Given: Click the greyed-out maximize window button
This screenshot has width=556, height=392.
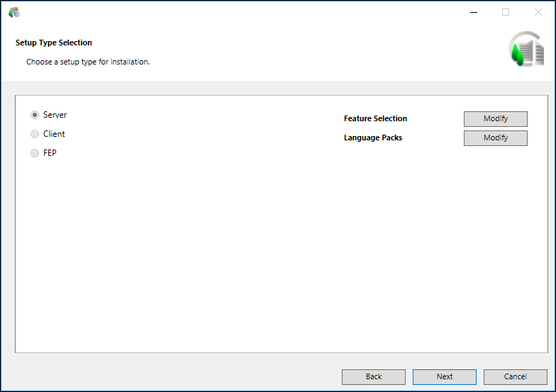Looking at the screenshot, I should [506, 12].
